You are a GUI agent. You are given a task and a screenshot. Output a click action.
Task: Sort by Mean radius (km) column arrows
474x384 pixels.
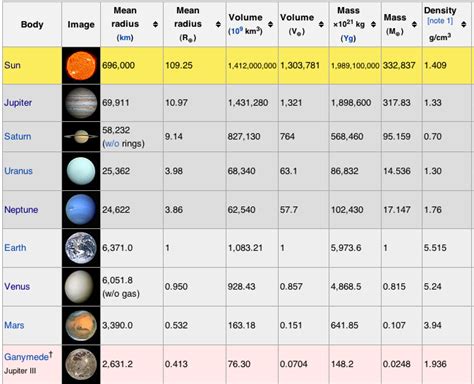(x=155, y=24)
